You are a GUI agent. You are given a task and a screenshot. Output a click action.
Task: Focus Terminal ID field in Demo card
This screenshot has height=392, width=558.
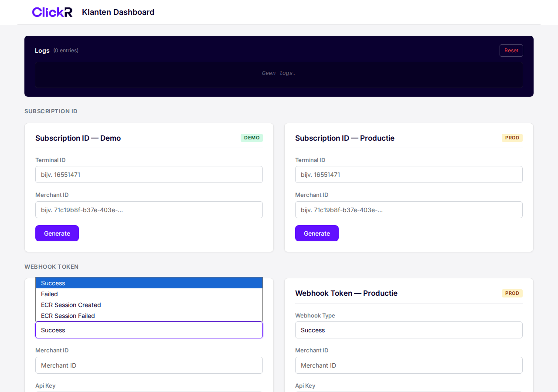(x=149, y=175)
